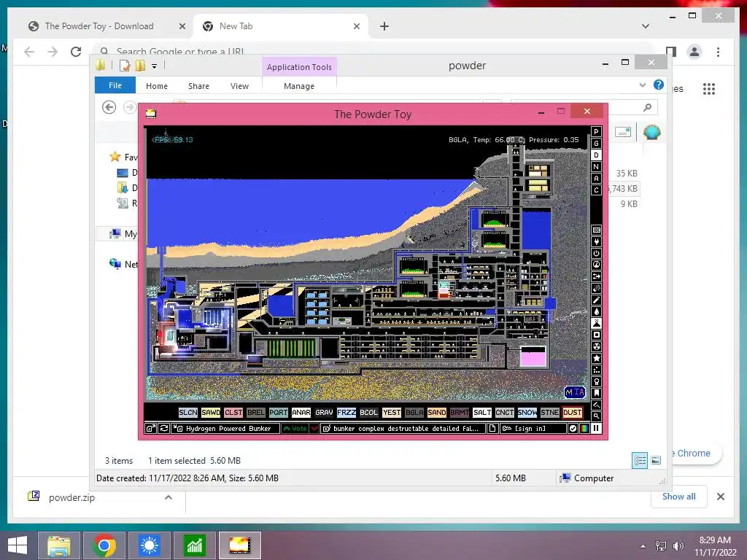Open the Game of Life dots category

596,370
